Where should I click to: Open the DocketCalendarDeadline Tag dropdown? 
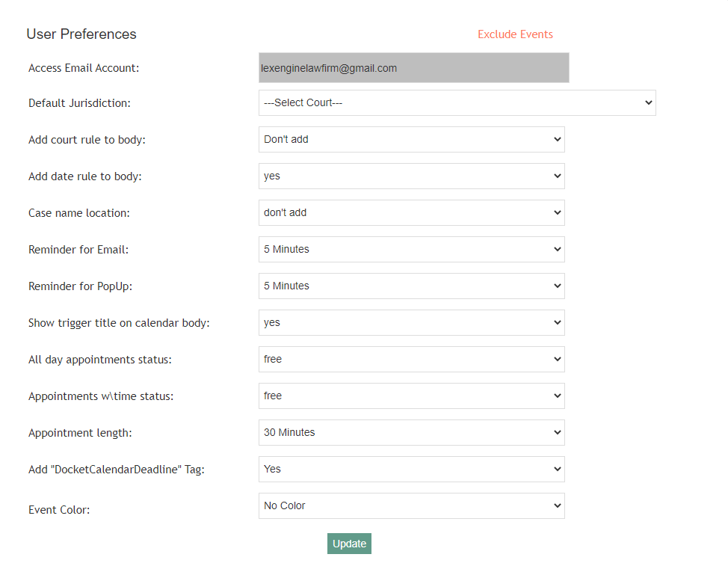411,470
